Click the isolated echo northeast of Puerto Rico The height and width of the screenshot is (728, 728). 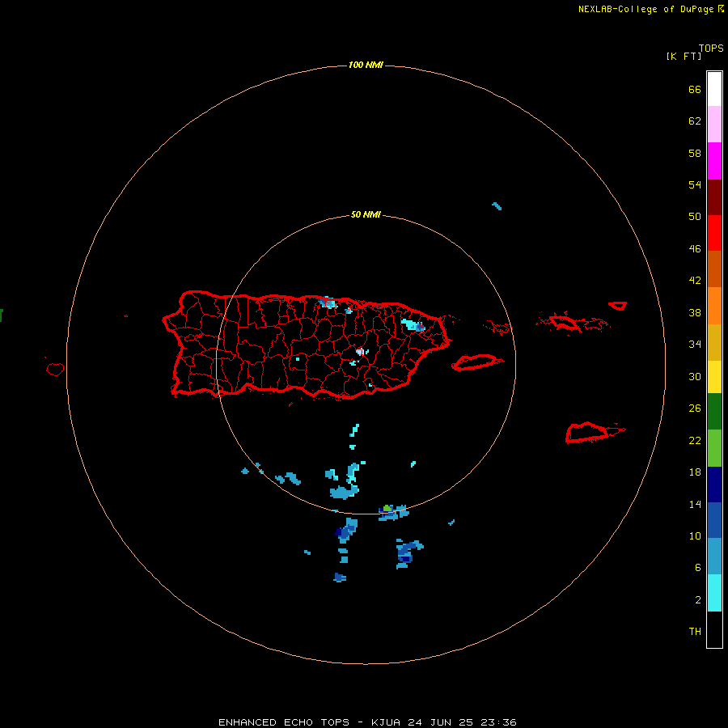click(497, 205)
